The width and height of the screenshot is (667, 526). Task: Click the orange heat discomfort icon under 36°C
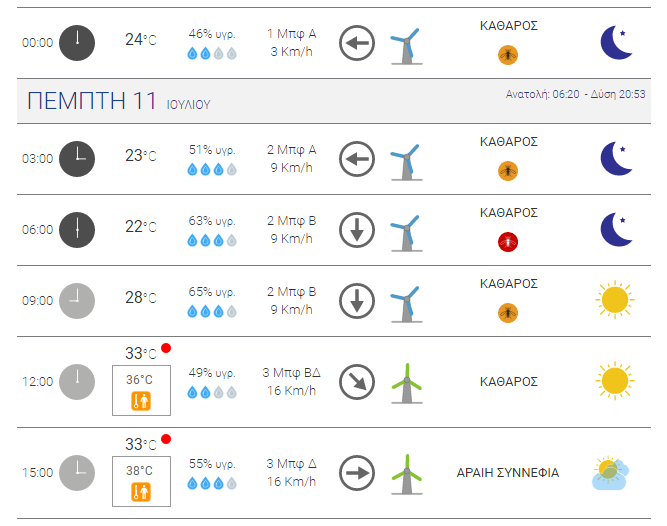click(141, 401)
